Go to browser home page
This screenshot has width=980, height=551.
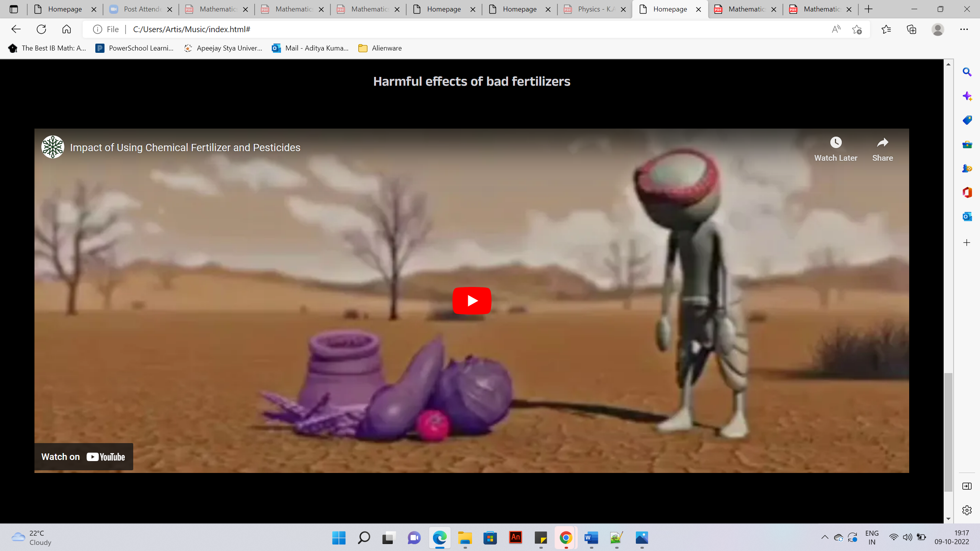pyautogui.click(x=67, y=29)
